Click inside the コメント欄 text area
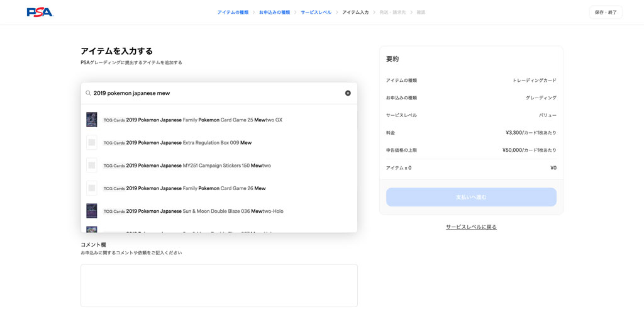644x316 pixels. click(219, 286)
